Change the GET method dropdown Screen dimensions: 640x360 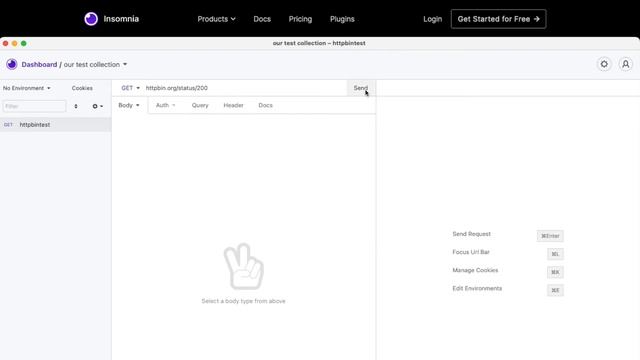tap(130, 88)
